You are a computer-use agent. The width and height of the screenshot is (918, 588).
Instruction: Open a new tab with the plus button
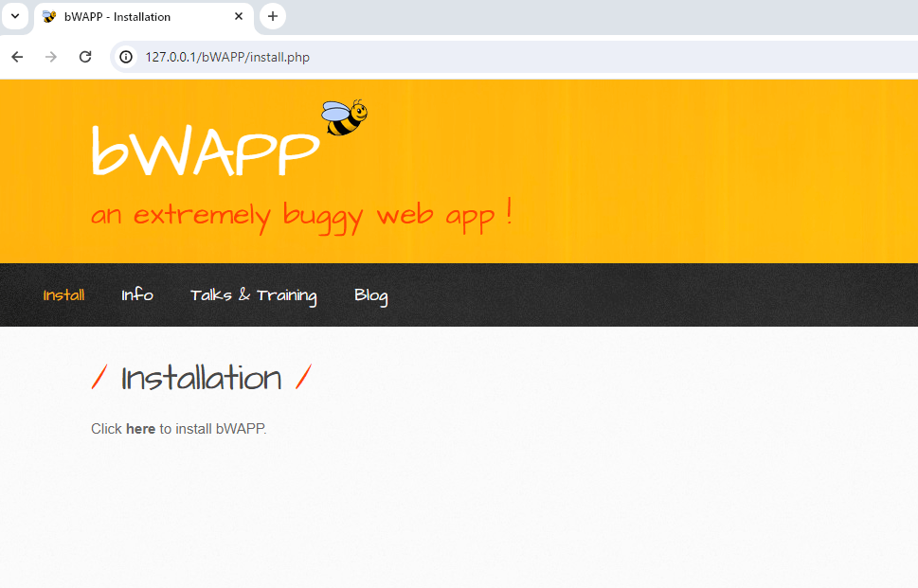tap(273, 16)
